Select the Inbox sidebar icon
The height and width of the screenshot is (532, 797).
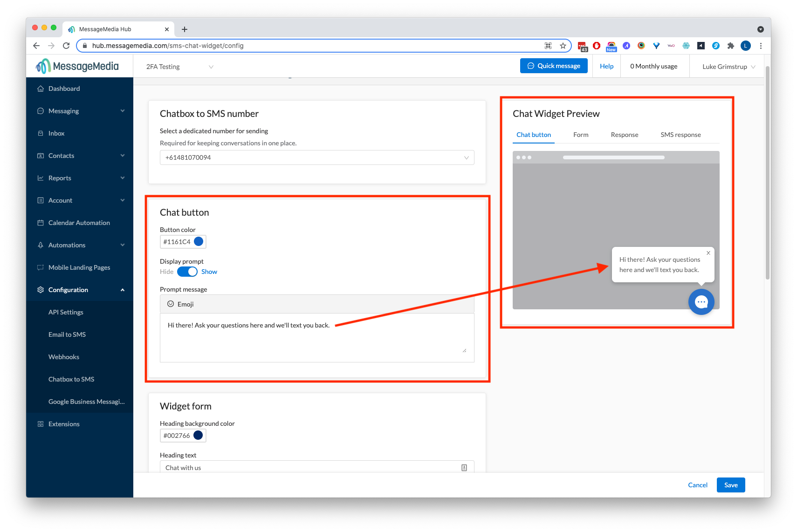[x=41, y=133]
